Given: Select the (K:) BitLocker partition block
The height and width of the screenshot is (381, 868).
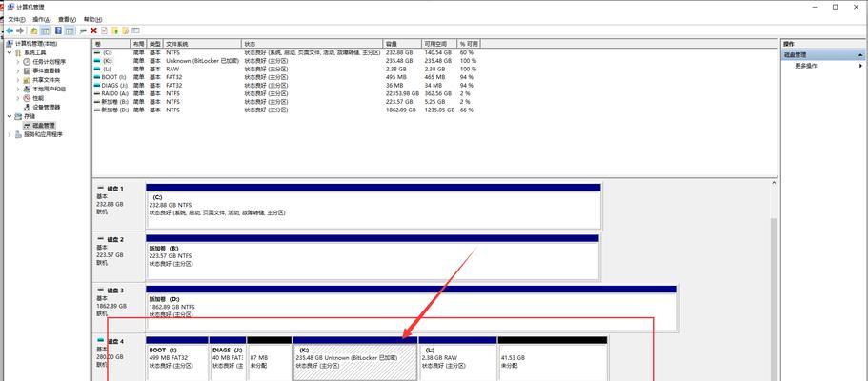Looking at the screenshot, I should [x=354, y=360].
